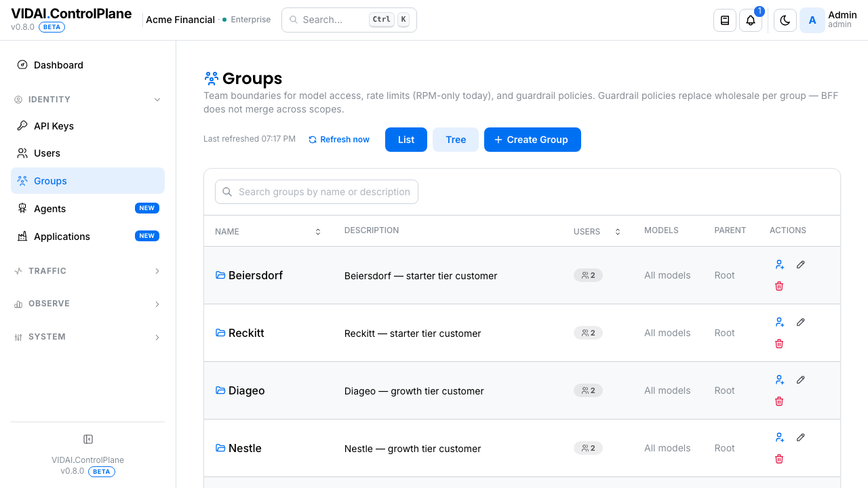Expand the System sidebar section
This screenshot has height=488, width=868.
tap(87, 337)
